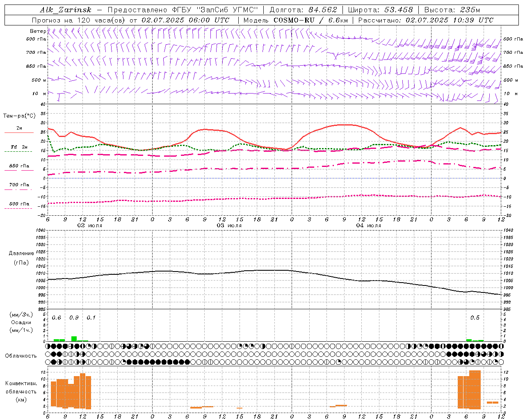Click the station name Alk_Zarinsk in the header
525x420 pixels.
click(65, 10)
